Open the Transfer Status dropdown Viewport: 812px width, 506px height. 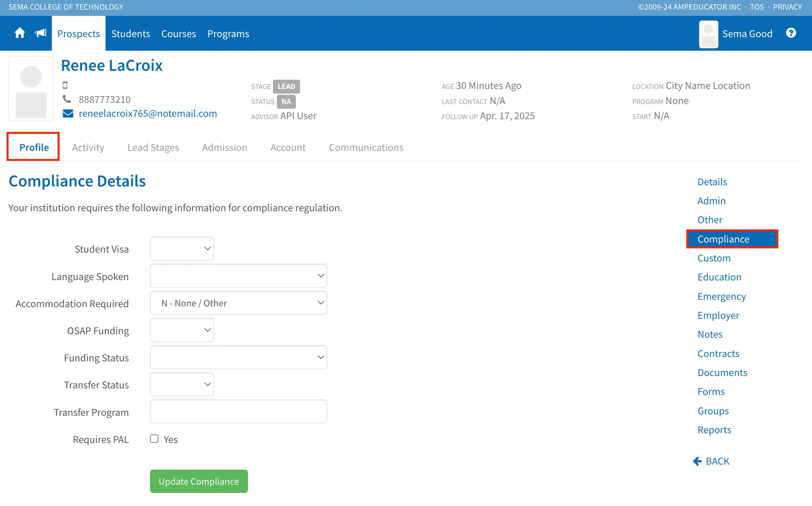tap(182, 384)
